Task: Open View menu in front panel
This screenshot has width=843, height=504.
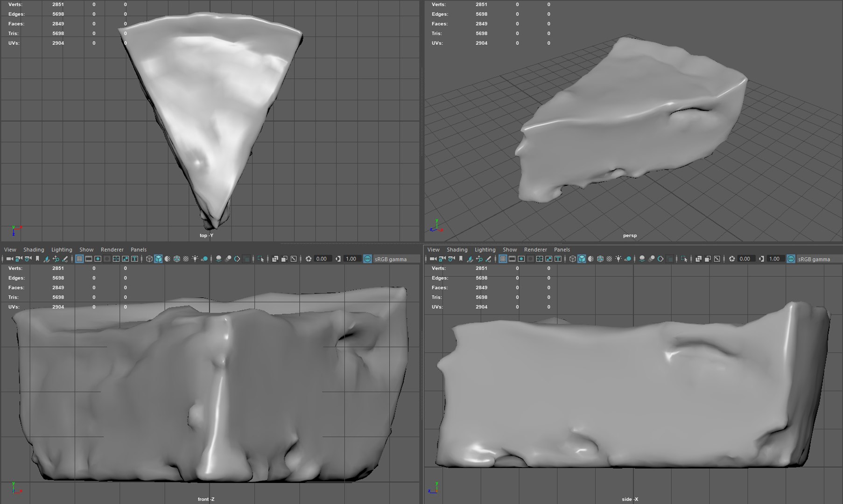Action: click(10, 250)
